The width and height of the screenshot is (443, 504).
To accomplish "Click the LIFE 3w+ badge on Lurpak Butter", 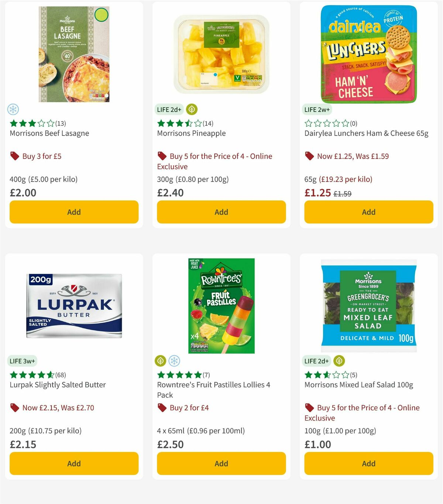I will [22, 361].
